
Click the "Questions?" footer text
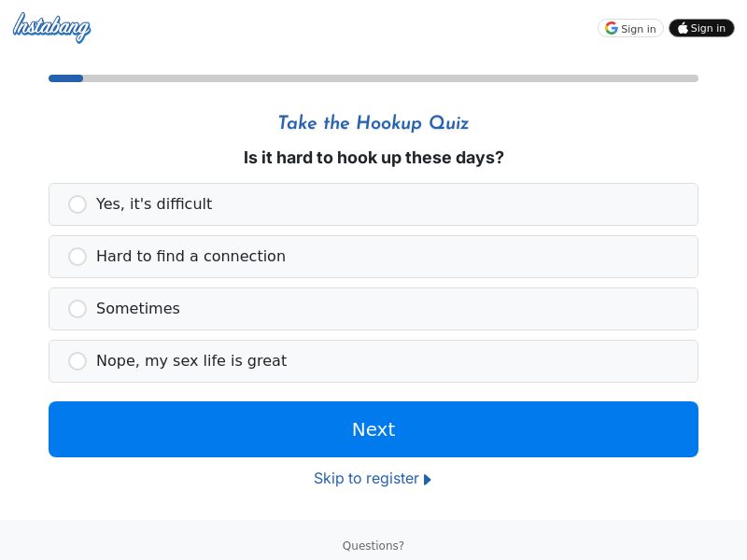point(373,546)
